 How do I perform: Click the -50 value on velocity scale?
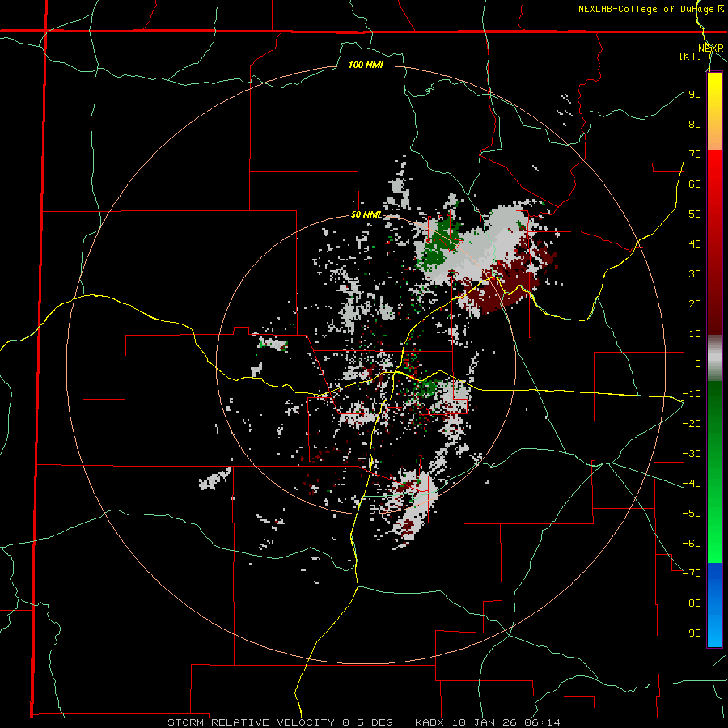pyautogui.click(x=692, y=514)
